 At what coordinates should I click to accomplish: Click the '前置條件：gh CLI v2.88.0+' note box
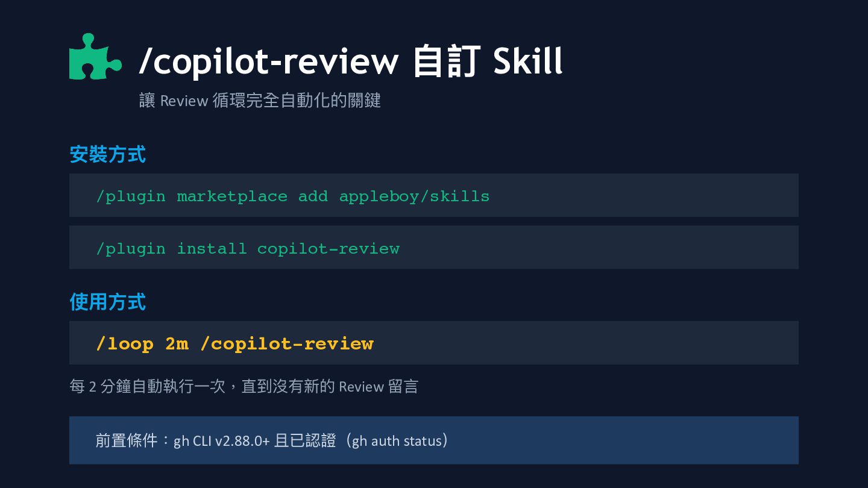(x=434, y=440)
